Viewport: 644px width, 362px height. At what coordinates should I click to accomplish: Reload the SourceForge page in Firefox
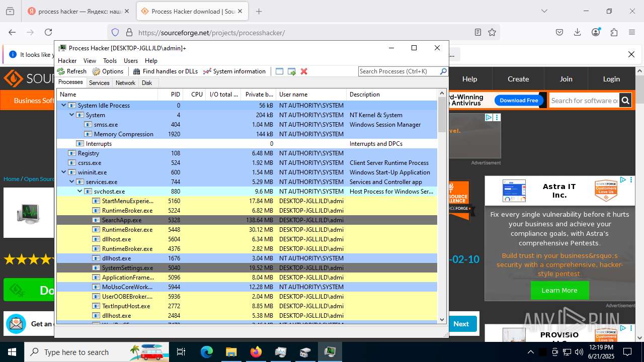click(48, 32)
